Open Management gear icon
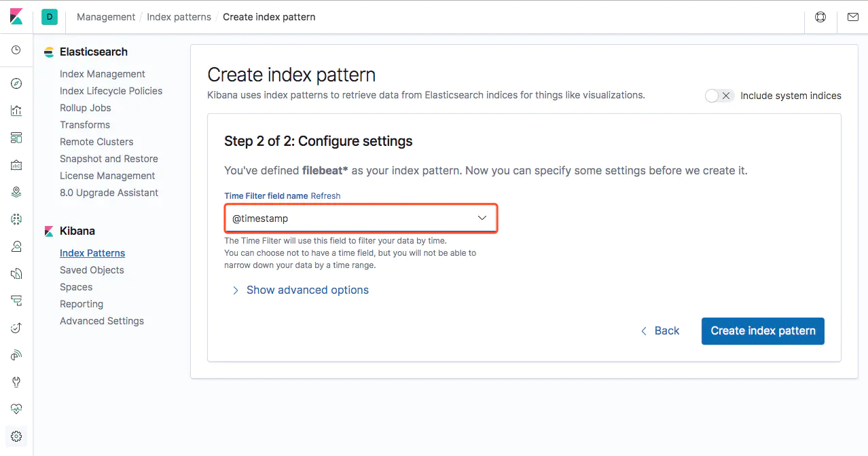The width and height of the screenshot is (868, 456). (x=16, y=436)
